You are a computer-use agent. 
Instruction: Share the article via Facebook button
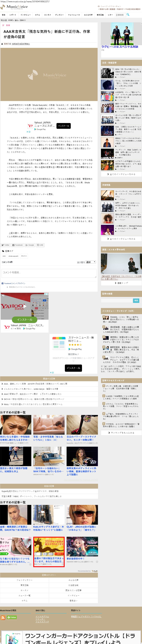click(17, 245)
